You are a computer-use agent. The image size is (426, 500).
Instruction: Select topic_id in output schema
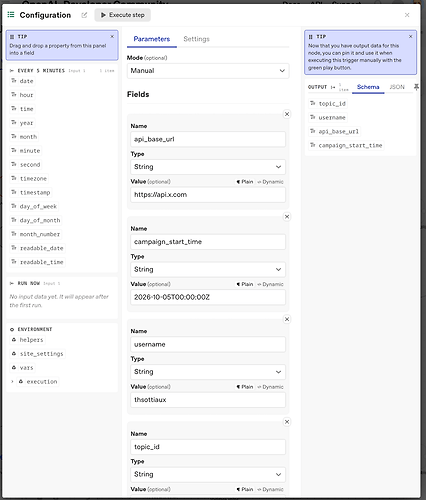[x=328, y=104]
